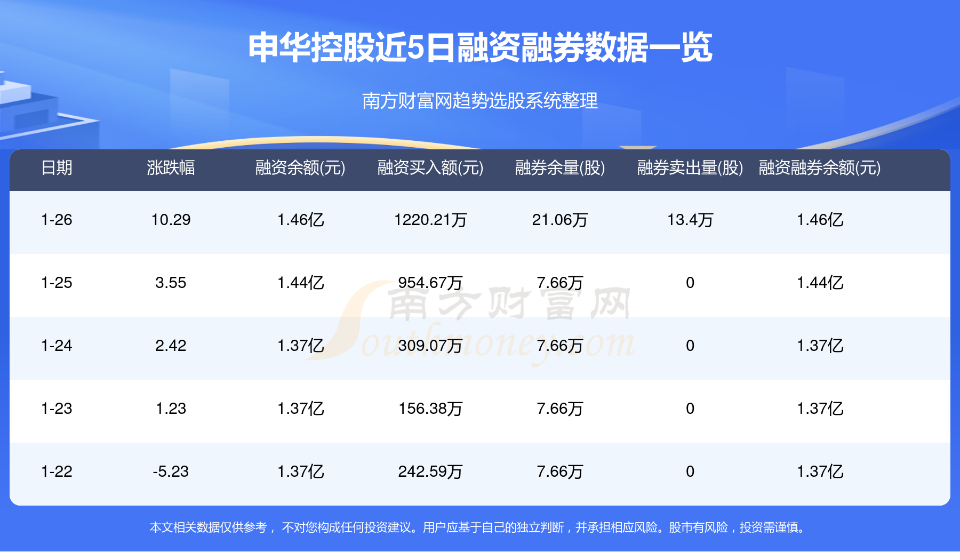Select the 954.67万 cell
The height and width of the screenshot is (560, 960).
click(x=430, y=283)
